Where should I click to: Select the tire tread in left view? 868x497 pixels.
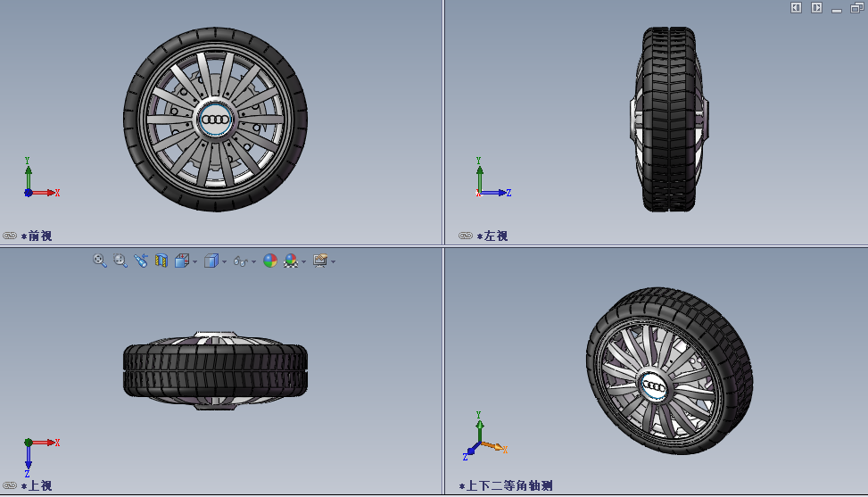669,119
